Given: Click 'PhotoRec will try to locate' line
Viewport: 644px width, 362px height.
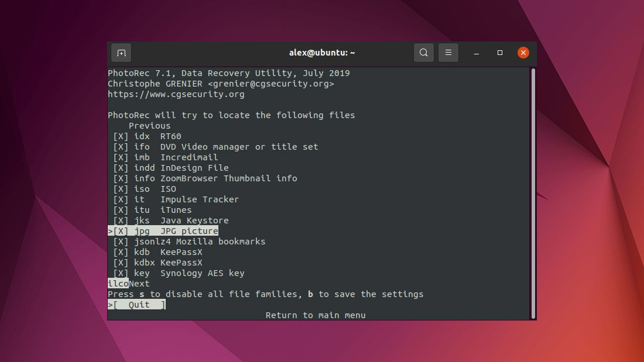Looking at the screenshot, I should (x=231, y=115).
